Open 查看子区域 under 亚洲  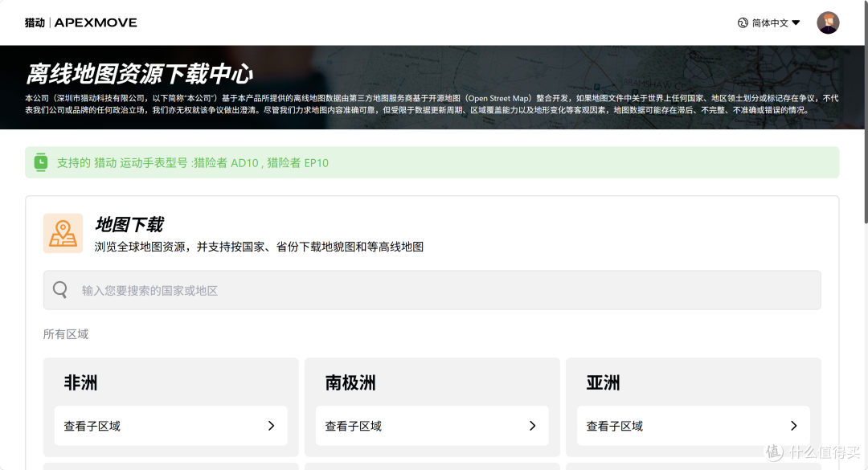(693, 426)
